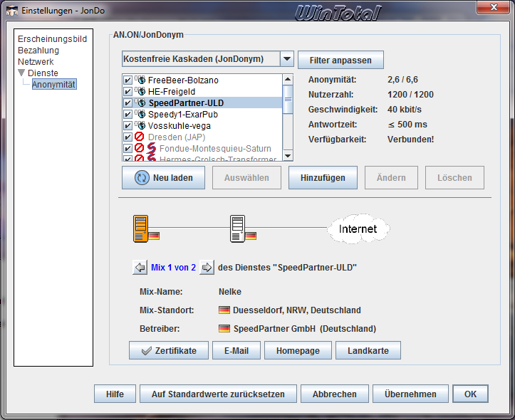
Task: Click the Filter anpassen button
Action: [340, 60]
